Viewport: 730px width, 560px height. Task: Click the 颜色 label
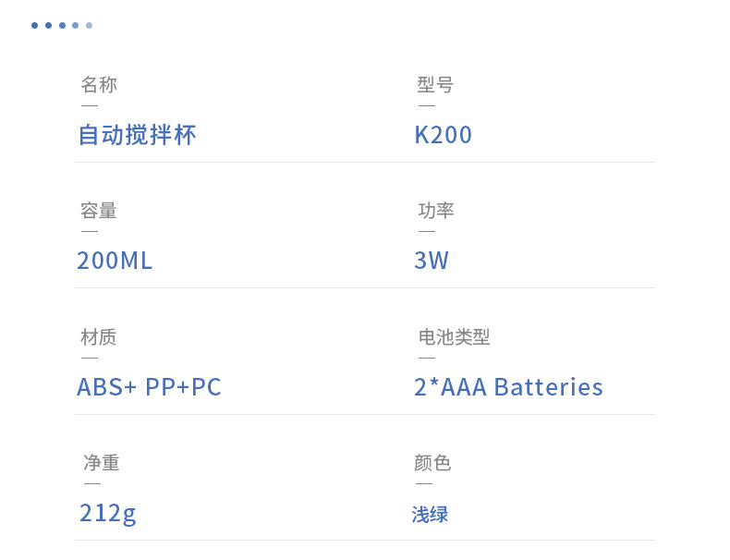[x=432, y=463]
